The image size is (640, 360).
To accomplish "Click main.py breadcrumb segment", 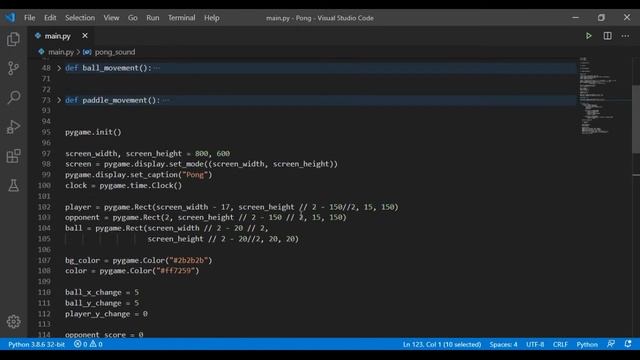I will [x=60, y=52].
